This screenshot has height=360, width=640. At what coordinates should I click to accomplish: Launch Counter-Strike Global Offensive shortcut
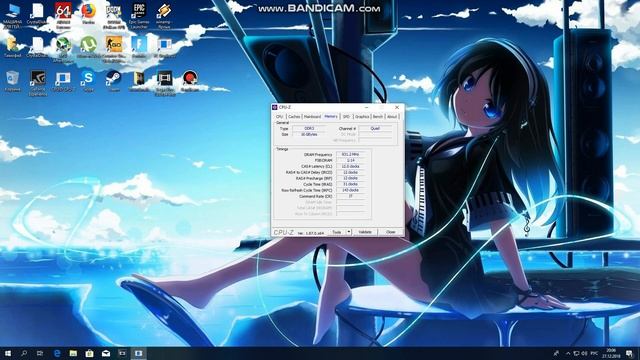pos(114,49)
